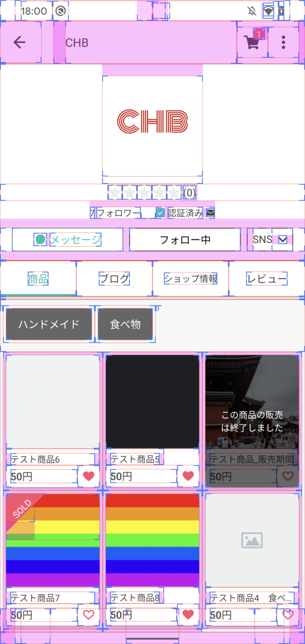Open the three-dot overflow menu
The height and width of the screenshot is (644, 305).
(x=284, y=42)
